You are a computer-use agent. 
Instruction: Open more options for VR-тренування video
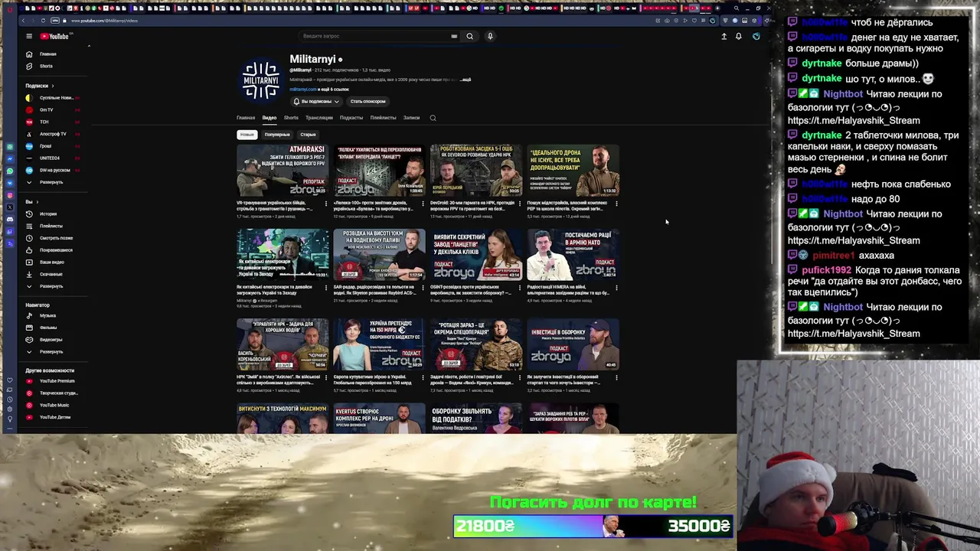point(326,204)
